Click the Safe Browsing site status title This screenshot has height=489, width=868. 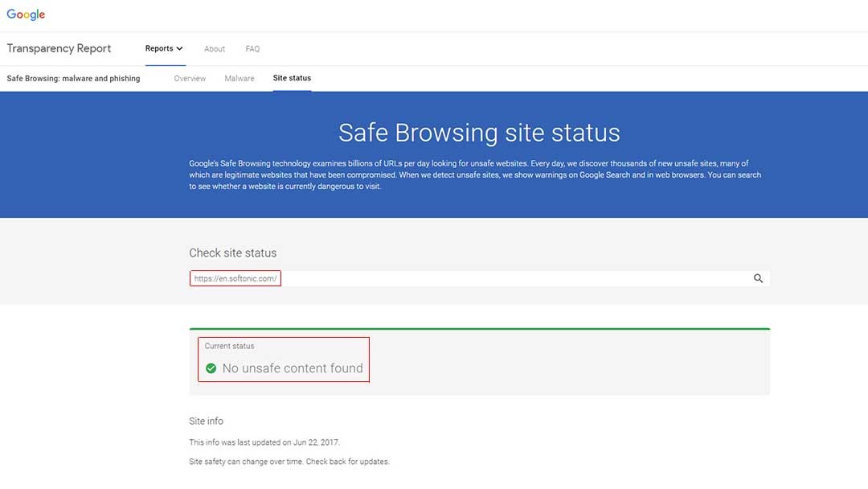pyautogui.click(x=480, y=133)
